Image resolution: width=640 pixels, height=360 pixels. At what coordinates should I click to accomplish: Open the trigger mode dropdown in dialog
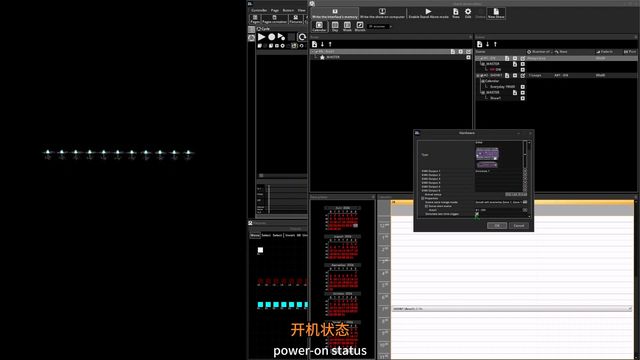[x=525, y=202]
